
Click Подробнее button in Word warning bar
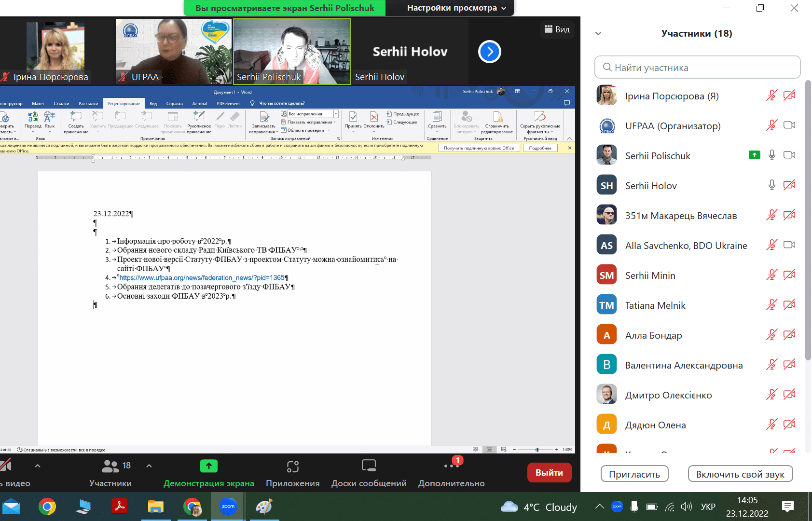click(540, 148)
